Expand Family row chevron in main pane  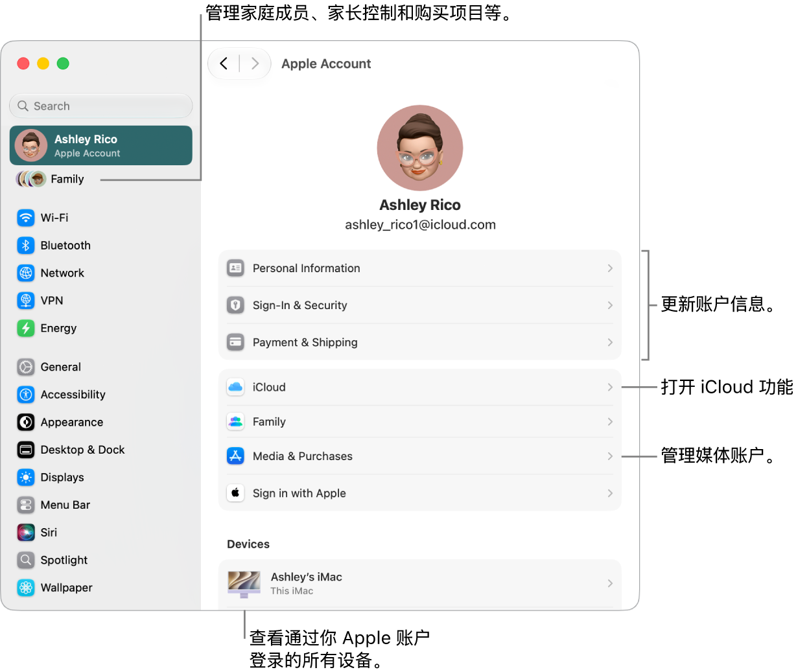tap(610, 422)
